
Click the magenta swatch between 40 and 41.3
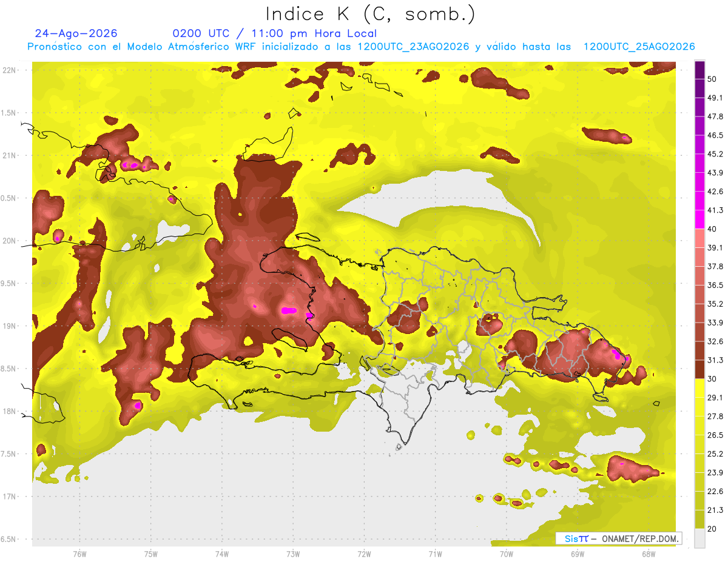click(x=699, y=219)
